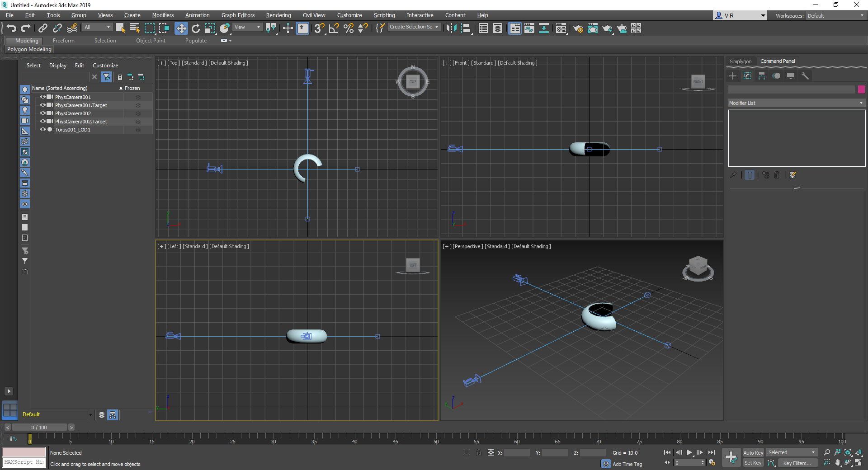
Task: Click the pink object color swatch
Action: [x=861, y=89]
